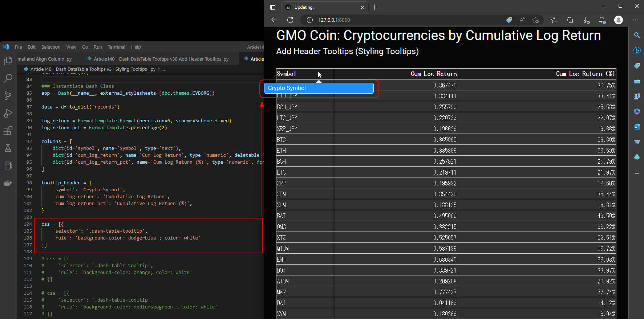
Task: Add new item to Edge sidebar
Action: click(x=637, y=173)
